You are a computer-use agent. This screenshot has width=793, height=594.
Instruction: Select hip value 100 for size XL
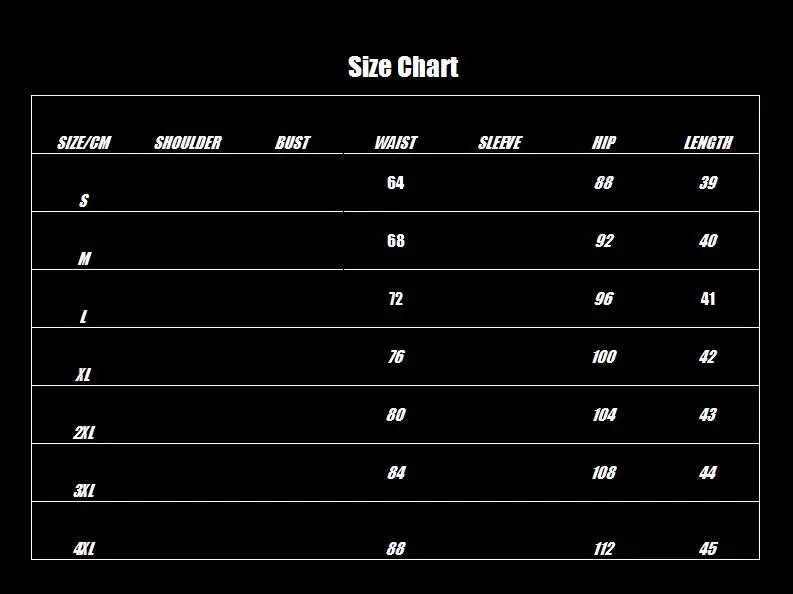pos(604,357)
